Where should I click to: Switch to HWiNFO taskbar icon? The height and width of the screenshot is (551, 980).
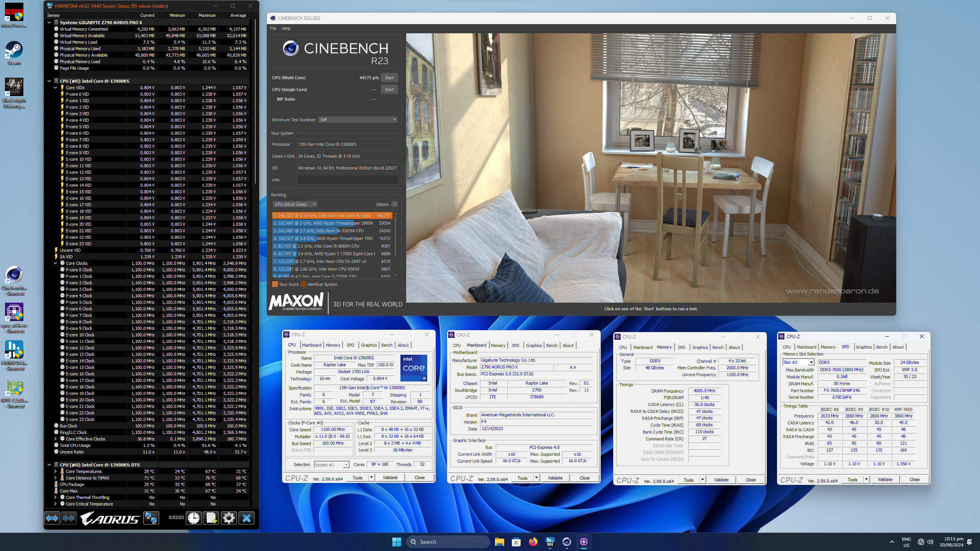(550, 542)
